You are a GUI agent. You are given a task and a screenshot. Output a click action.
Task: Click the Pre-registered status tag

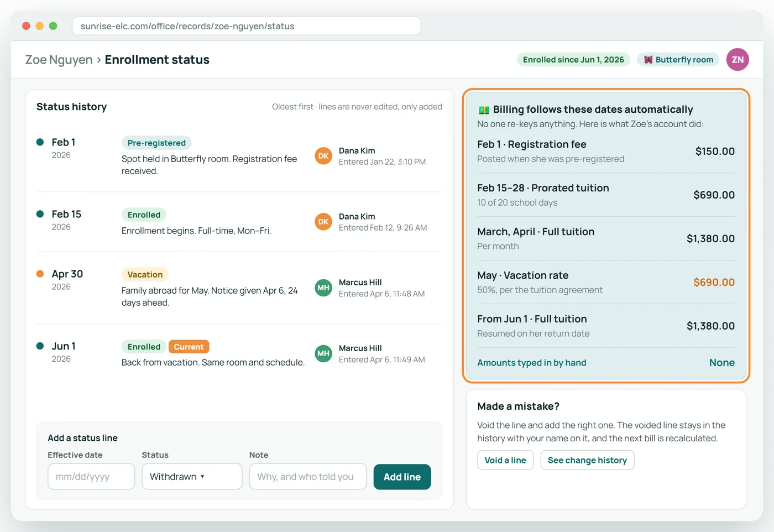point(156,143)
